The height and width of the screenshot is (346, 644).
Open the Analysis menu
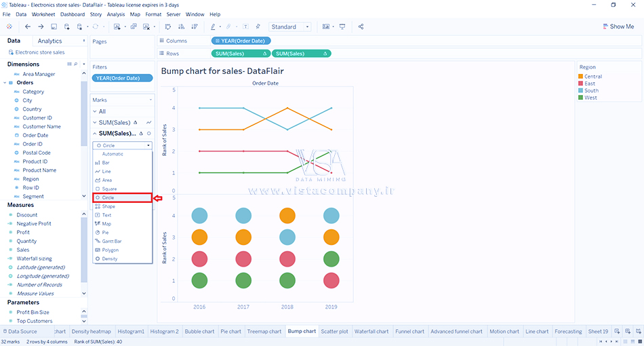point(115,14)
